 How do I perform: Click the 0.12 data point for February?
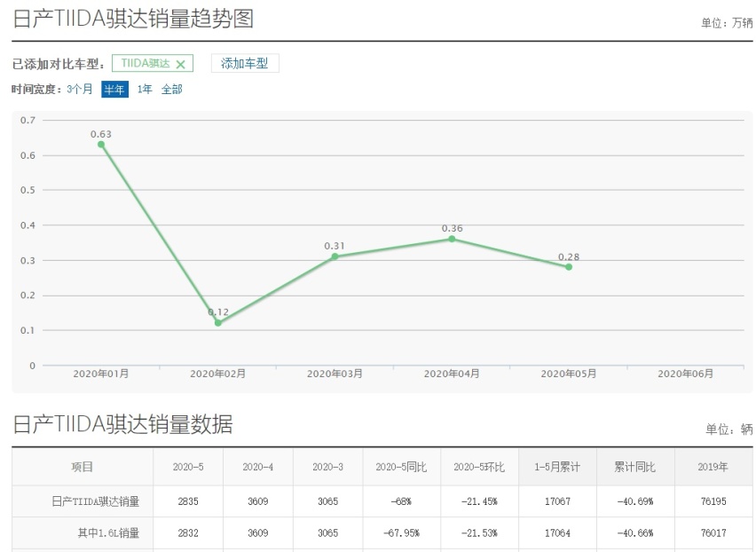pos(218,322)
